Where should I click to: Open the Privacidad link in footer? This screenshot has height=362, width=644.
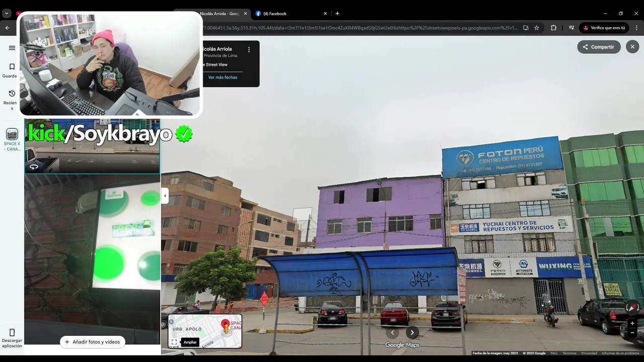(x=589, y=353)
